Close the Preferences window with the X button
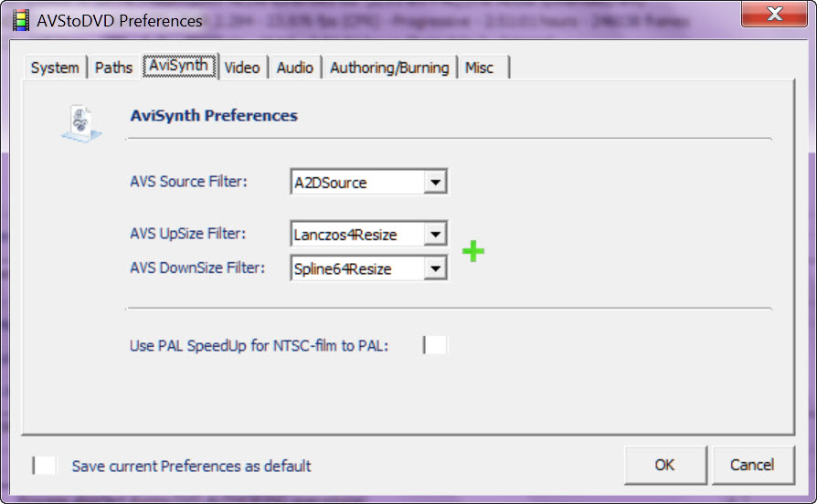 771,16
